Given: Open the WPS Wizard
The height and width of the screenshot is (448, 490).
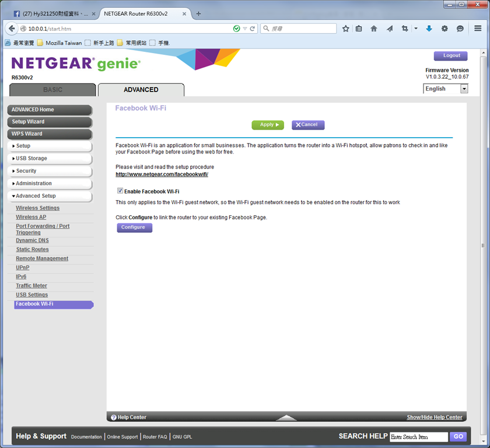Looking at the screenshot, I should 50,134.
